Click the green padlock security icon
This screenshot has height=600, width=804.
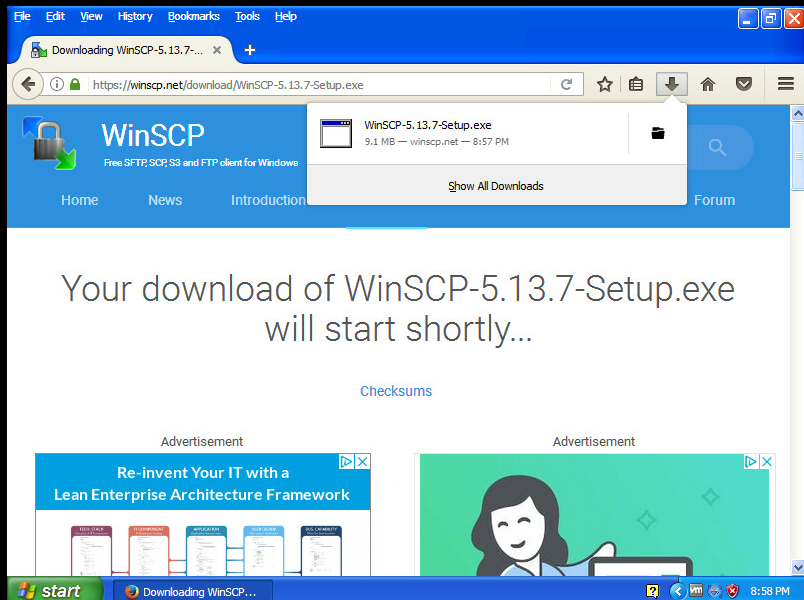(x=75, y=84)
